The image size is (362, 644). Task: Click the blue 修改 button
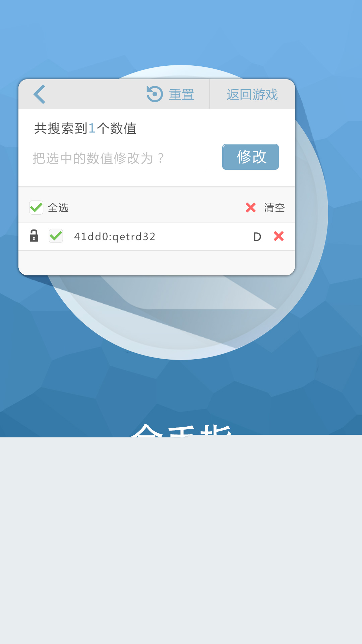click(251, 157)
